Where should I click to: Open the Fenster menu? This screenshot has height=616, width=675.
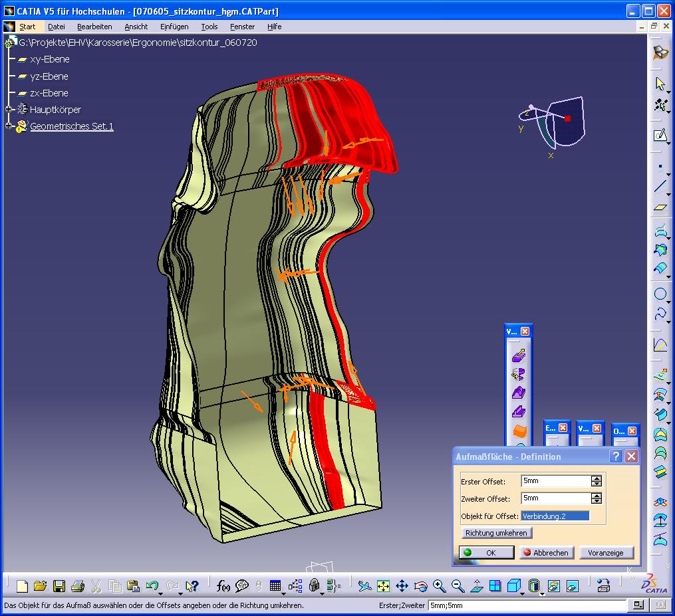coord(242,27)
